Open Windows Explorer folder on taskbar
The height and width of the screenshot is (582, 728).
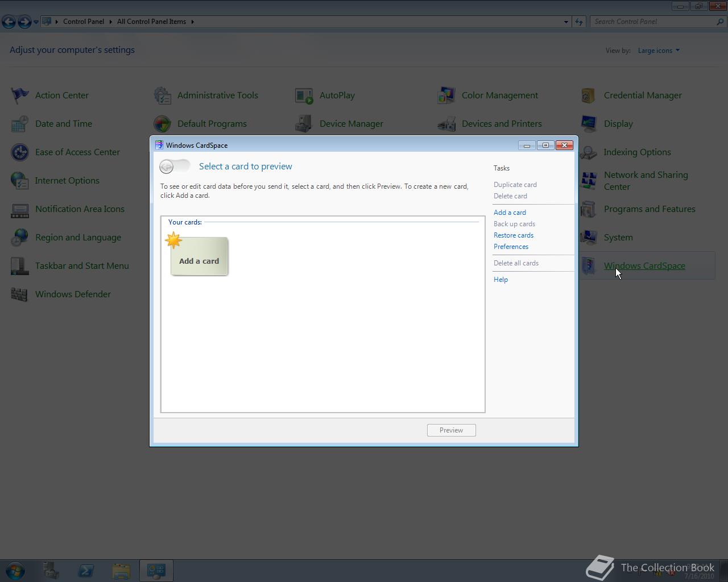121,571
